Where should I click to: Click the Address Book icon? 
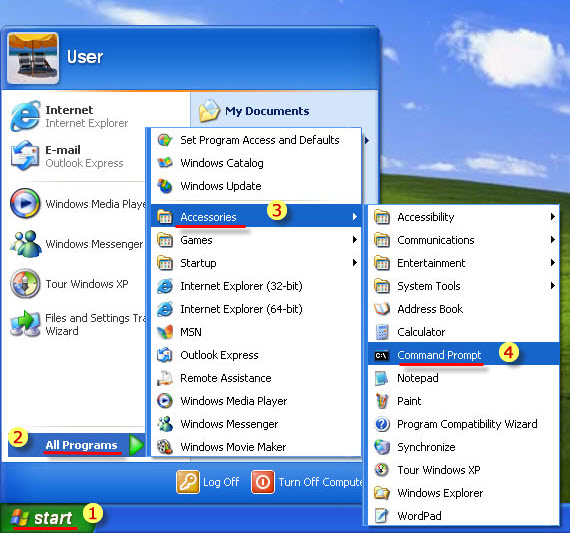pyautogui.click(x=382, y=309)
